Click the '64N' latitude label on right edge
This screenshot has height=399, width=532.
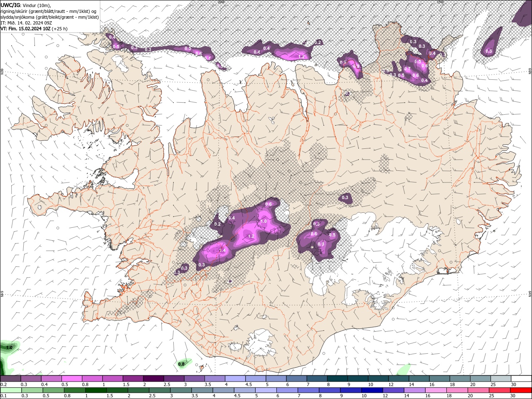click(530, 294)
